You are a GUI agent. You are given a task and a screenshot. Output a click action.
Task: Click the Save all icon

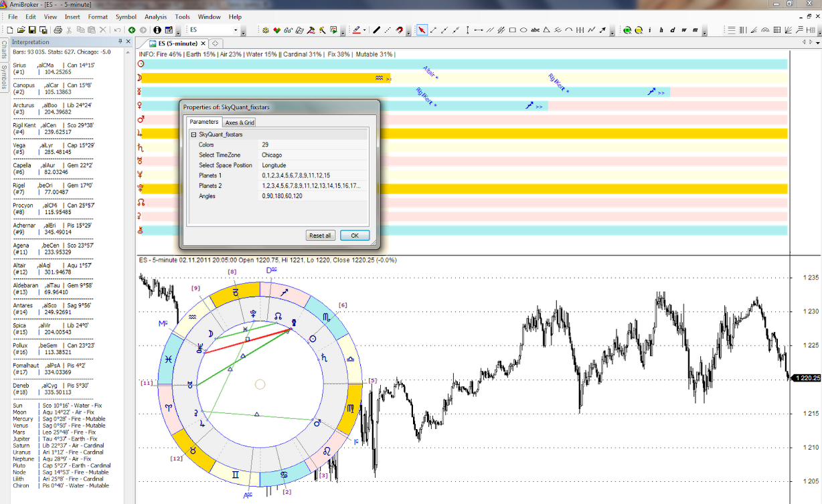[43, 30]
